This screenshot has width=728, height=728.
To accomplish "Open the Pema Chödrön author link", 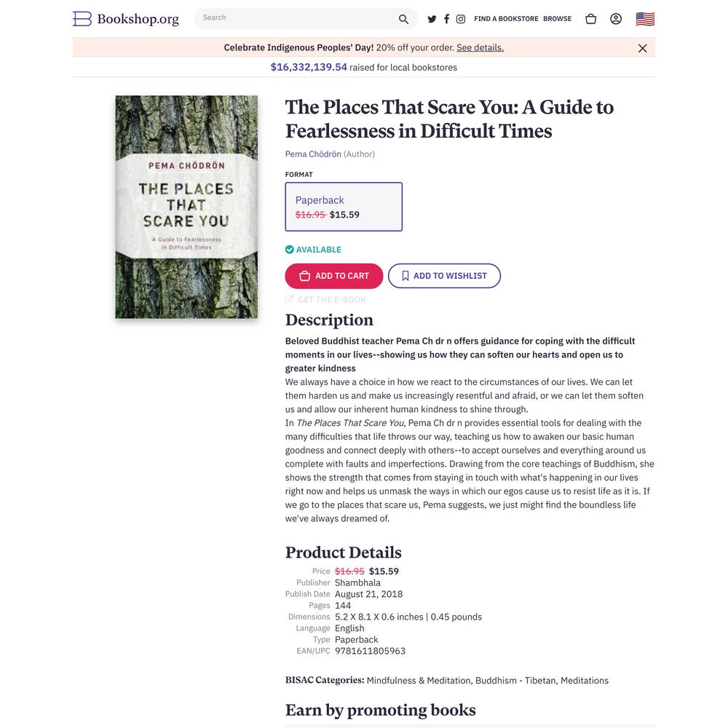I will [313, 154].
